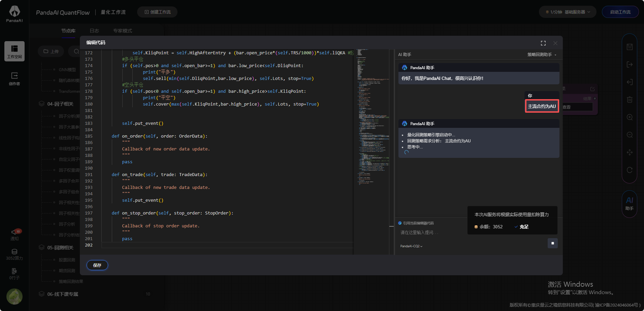This screenshot has height=311, width=644.
Task: Close the 编辑代码 dialog
Action: point(555,43)
